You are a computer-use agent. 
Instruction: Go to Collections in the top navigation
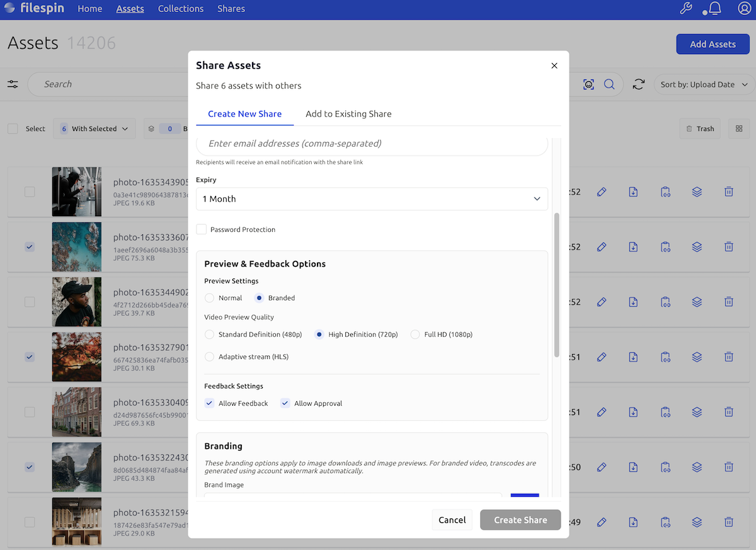point(181,9)
